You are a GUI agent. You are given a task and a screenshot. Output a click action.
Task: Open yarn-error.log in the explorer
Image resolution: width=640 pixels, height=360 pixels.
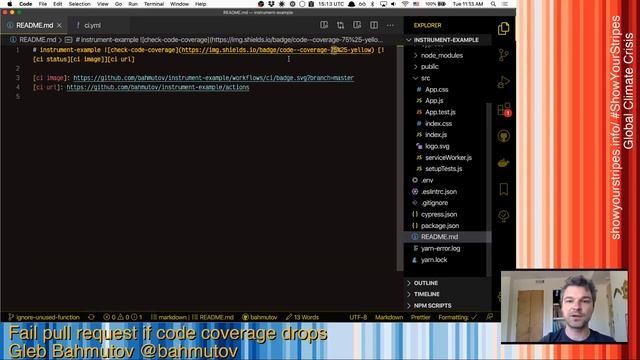tap(440, 248)
